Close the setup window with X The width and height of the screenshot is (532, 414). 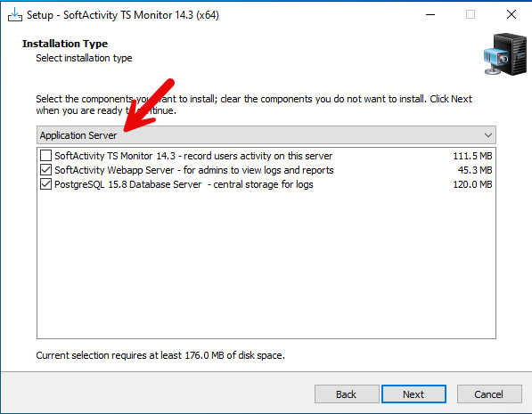pos(512,14)
